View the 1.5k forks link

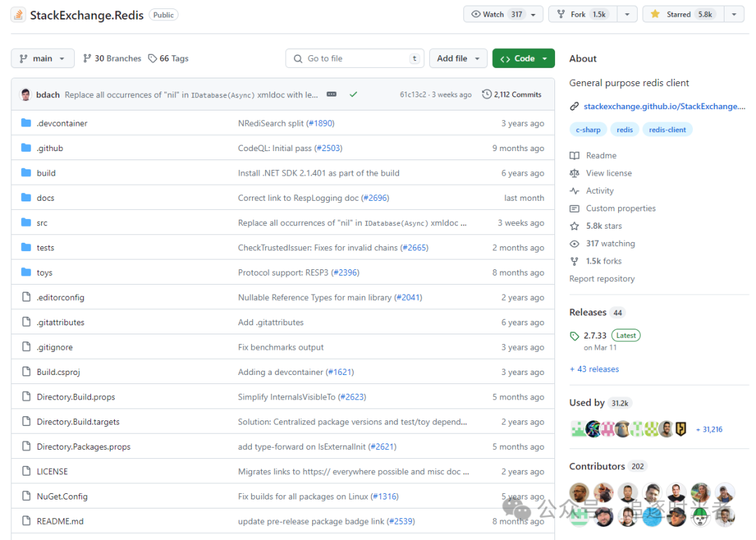(596, 261)
